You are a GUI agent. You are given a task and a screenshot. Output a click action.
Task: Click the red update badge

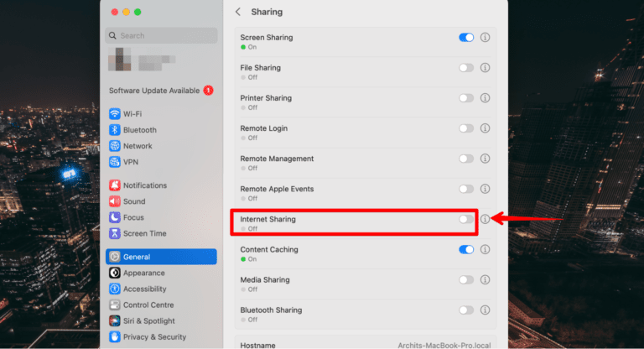click(x=209, y=91)
